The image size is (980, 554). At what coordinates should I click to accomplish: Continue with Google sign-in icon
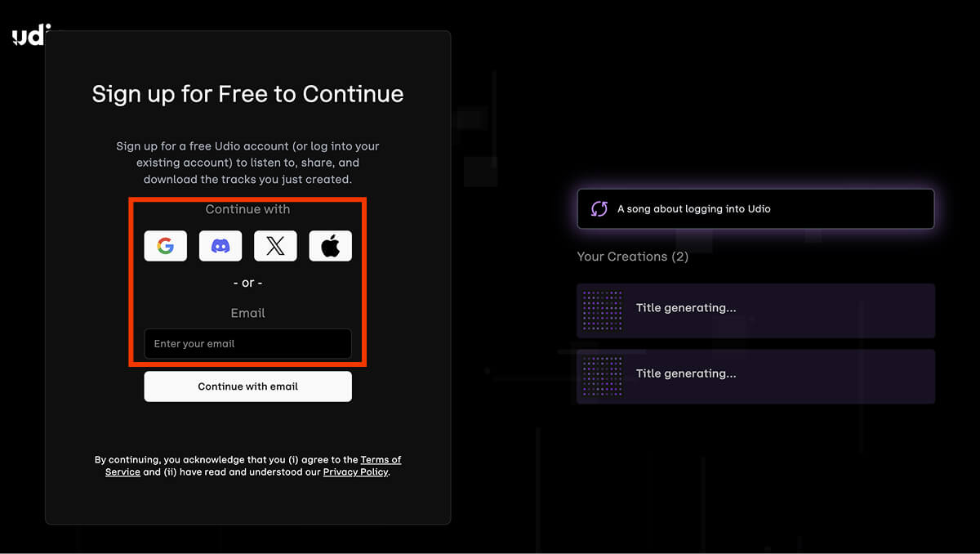166,246
